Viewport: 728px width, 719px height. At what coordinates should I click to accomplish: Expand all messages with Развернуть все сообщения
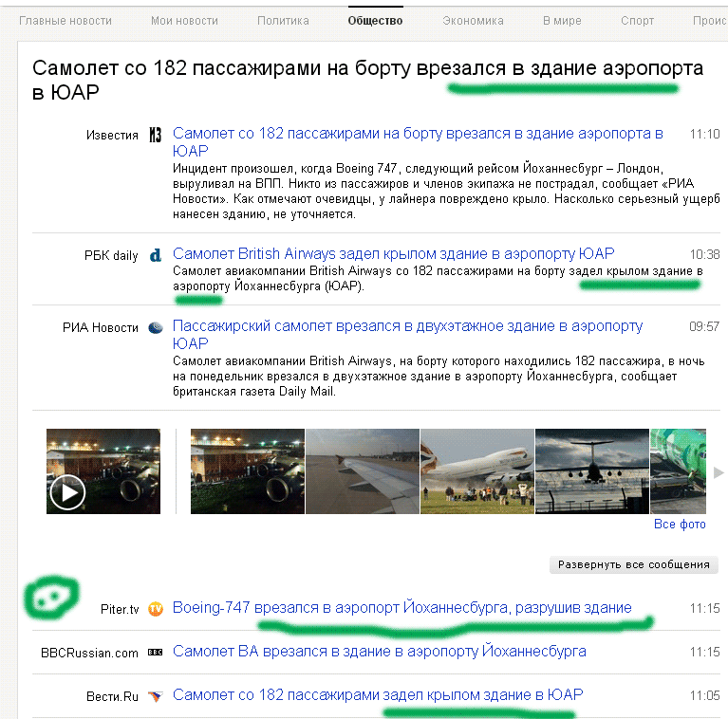[634, 564]
